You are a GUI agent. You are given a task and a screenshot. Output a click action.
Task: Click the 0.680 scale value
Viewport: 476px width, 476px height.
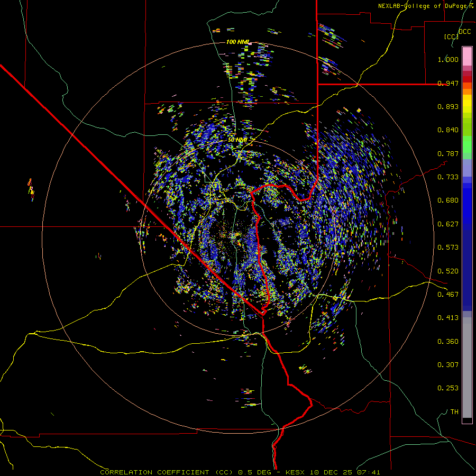click(448, 200)
